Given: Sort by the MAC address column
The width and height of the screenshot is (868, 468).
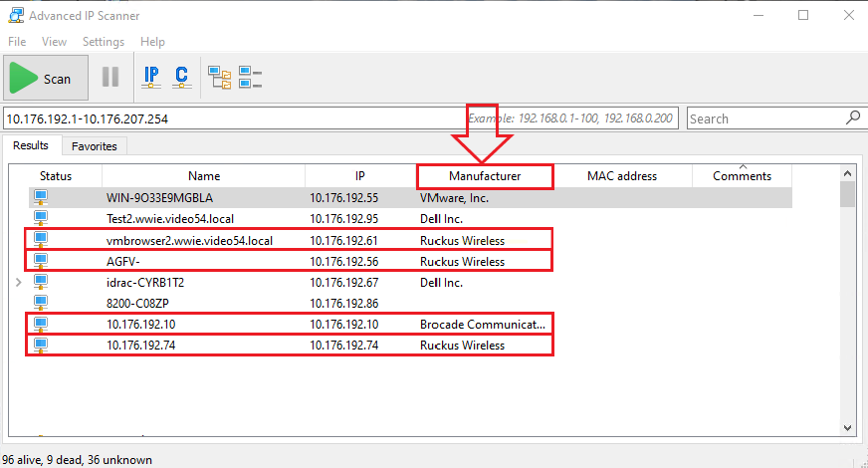Looking at the screenshot, I should (x=622, y=176).
